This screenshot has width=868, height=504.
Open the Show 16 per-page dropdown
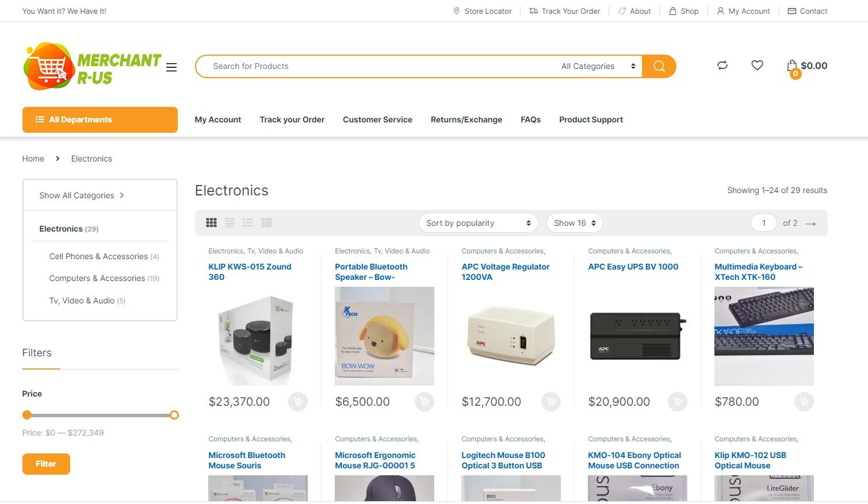click(x=575, y=223)
